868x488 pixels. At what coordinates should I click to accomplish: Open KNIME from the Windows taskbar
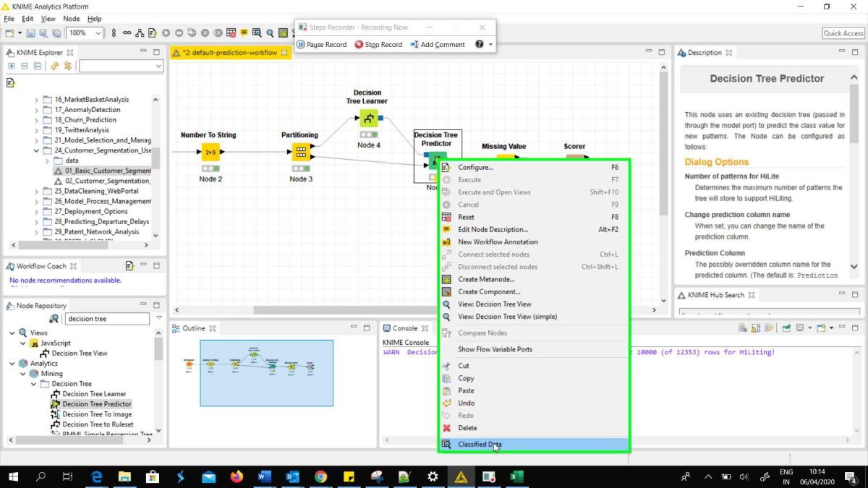(460, 477)
